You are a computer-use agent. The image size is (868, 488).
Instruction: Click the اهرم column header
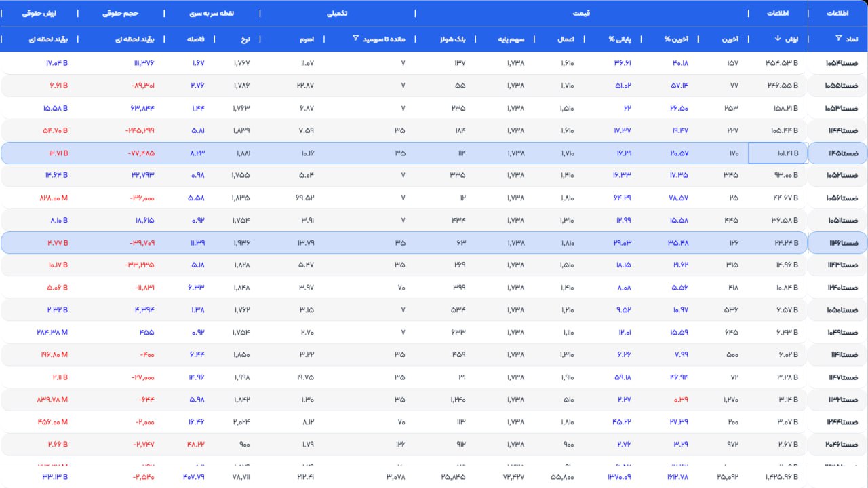[x=307, y=39]
